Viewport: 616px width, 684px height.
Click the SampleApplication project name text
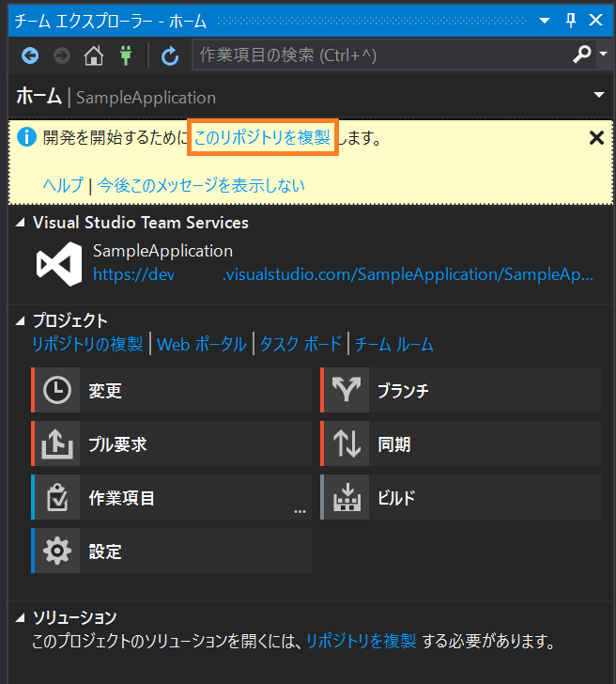coord(162,251)
